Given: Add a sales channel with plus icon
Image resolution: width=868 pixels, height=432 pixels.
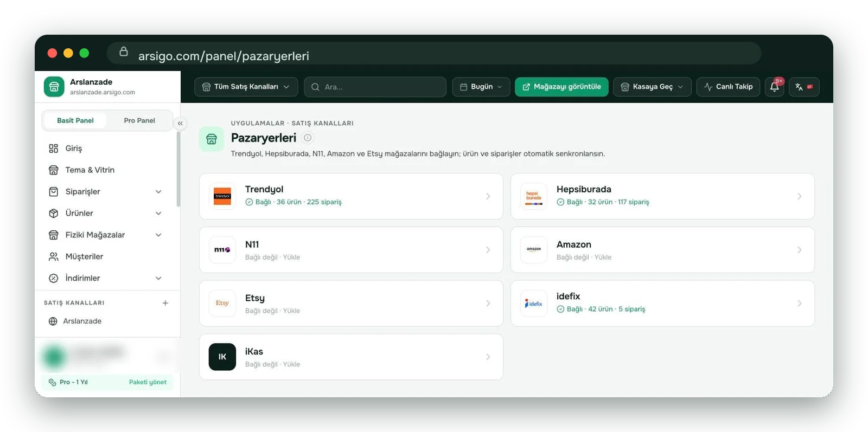Looking at the screenshot, I should (165, 303).
